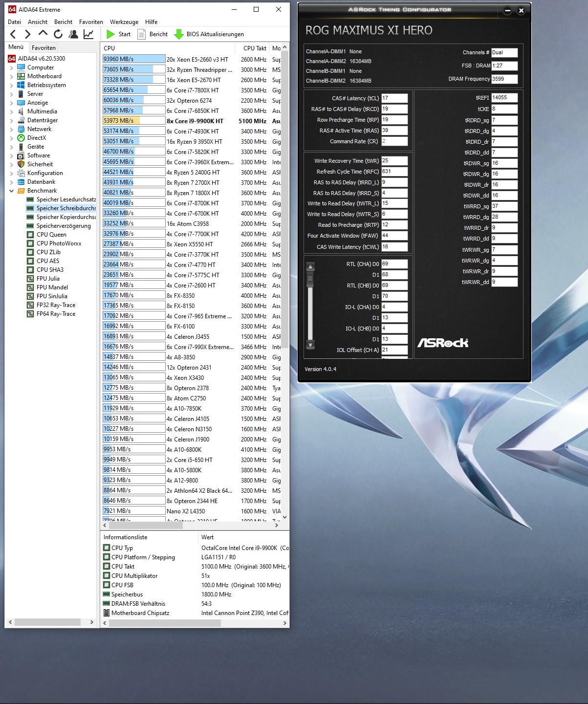
Task: Expand the Betriebssystem tree node
Action: click(12, 85)
